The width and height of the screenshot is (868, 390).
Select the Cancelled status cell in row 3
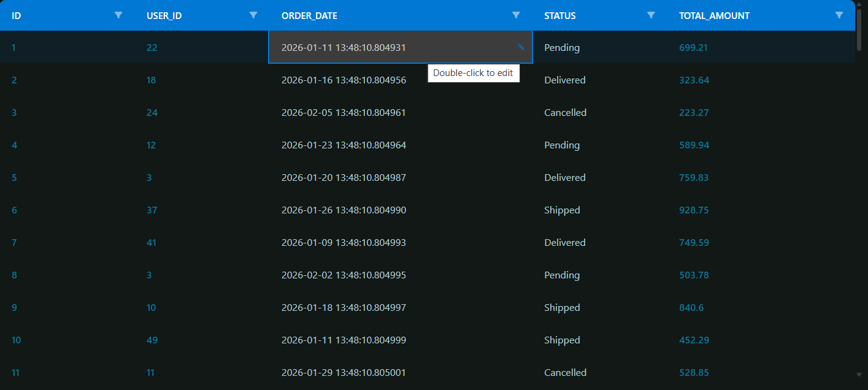pyautogui.click(x=565, y=112)
